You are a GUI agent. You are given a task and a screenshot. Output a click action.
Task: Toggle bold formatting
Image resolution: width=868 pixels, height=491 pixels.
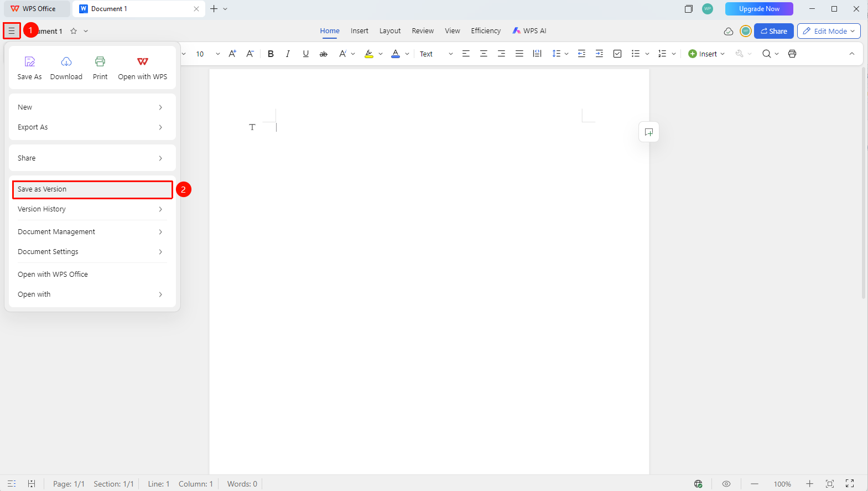tap(271, 54)
